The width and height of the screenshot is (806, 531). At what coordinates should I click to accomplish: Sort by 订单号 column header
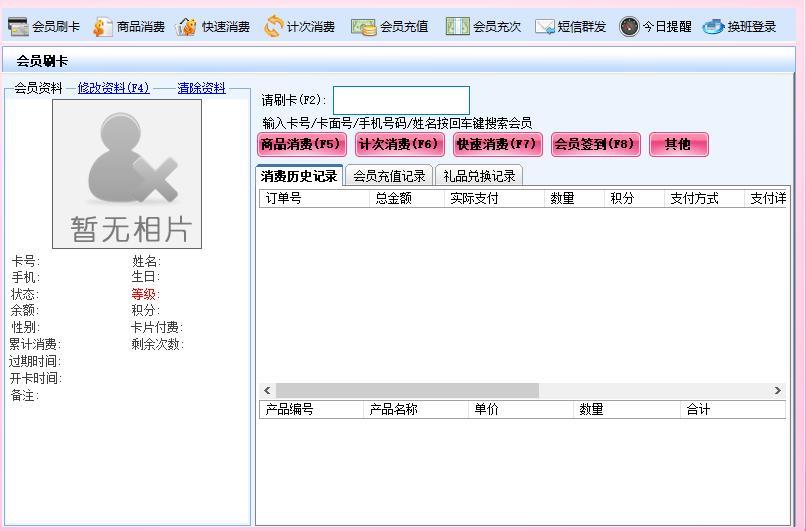point(314,198)
